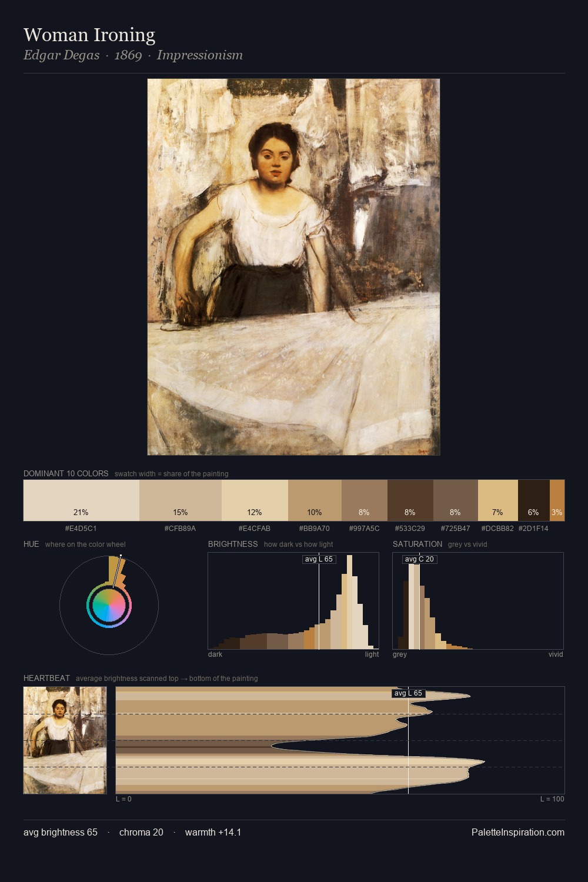Click the #BB9A70 color swatch

tap(315, 500)
